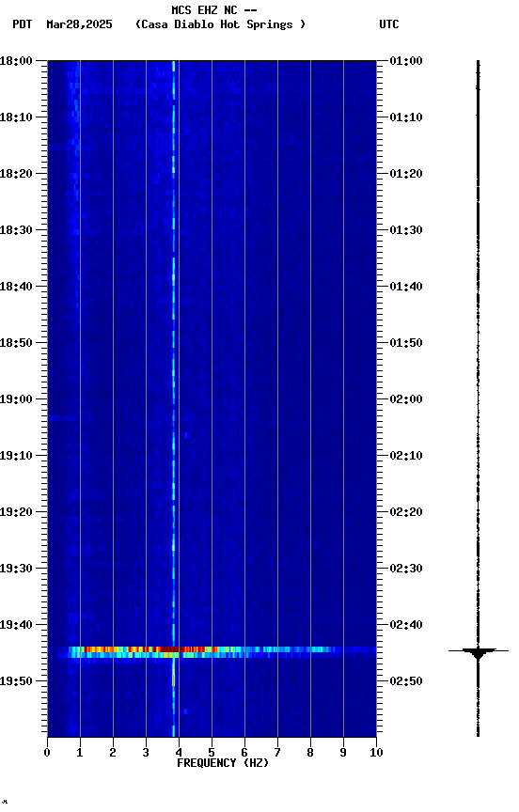
Task: Click the 02:20 UTC time label
Action: pos(406,513)
